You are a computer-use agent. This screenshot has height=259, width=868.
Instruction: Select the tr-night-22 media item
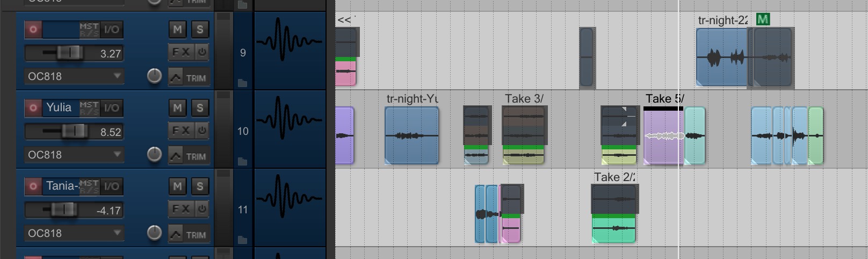click(x=722, y=57)
